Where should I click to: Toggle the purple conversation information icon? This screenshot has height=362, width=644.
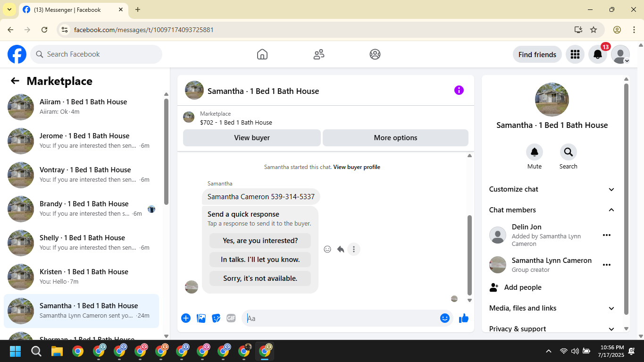[x=459, y=90]
